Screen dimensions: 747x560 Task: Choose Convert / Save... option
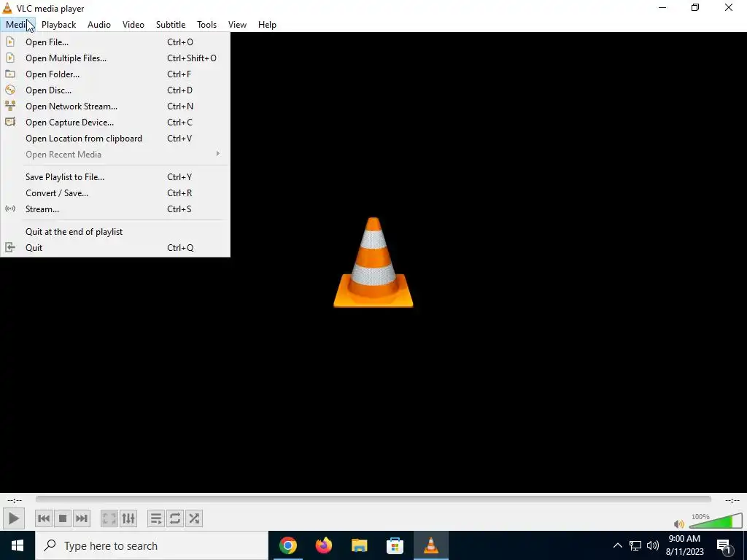(x=115, y=193)
